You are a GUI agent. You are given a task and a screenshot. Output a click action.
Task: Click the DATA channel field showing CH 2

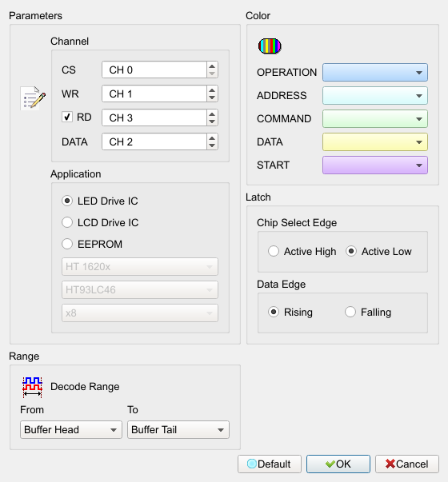pyautogui.click(x=154, y=141)
